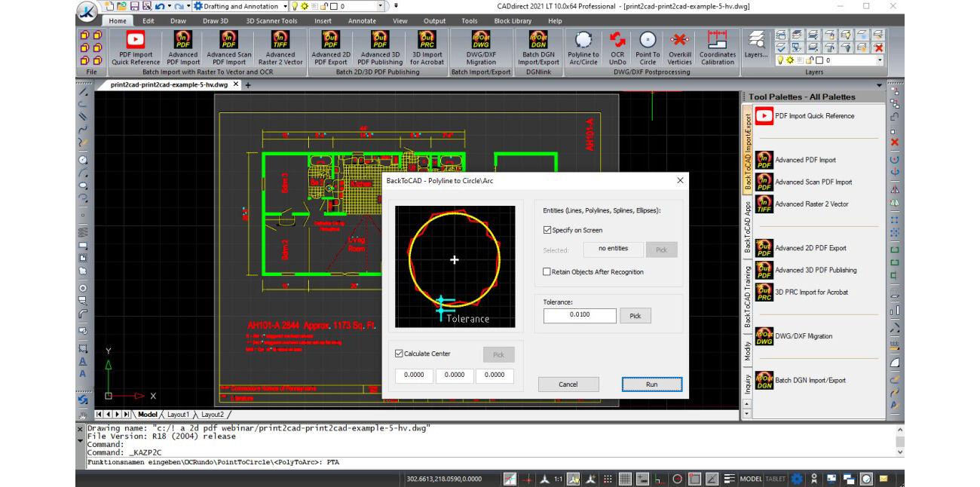Activate the Point To Circle ribbon tool
The image size is (980, 487).
tap(648, 48)
